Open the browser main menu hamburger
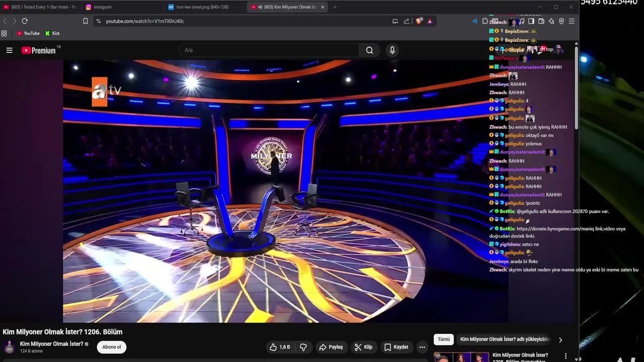The image size is (644, 362). (x=572, y=21)
